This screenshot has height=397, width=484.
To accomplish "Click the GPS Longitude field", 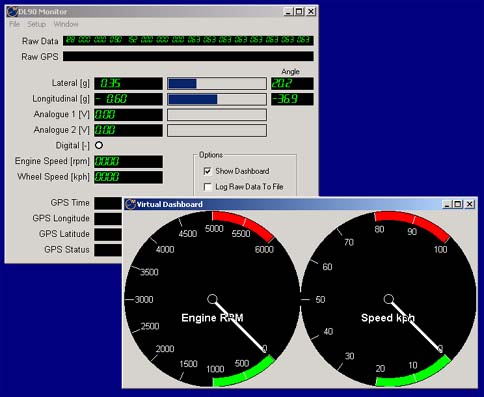I will pyautogui.click(x=108, y=219).
